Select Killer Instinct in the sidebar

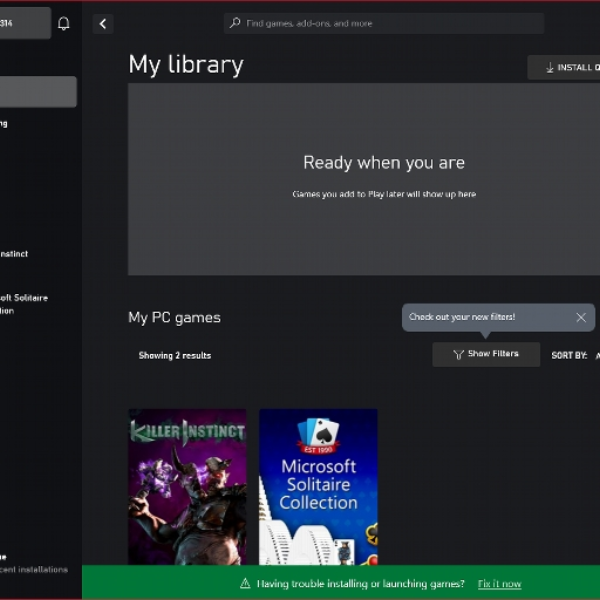click(x=14, y=254)
